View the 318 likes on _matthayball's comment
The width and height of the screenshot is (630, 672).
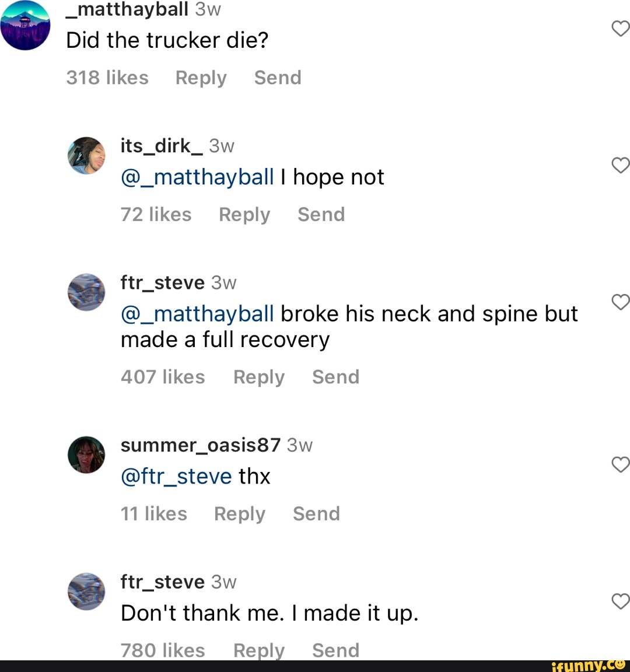coord(107,78)
